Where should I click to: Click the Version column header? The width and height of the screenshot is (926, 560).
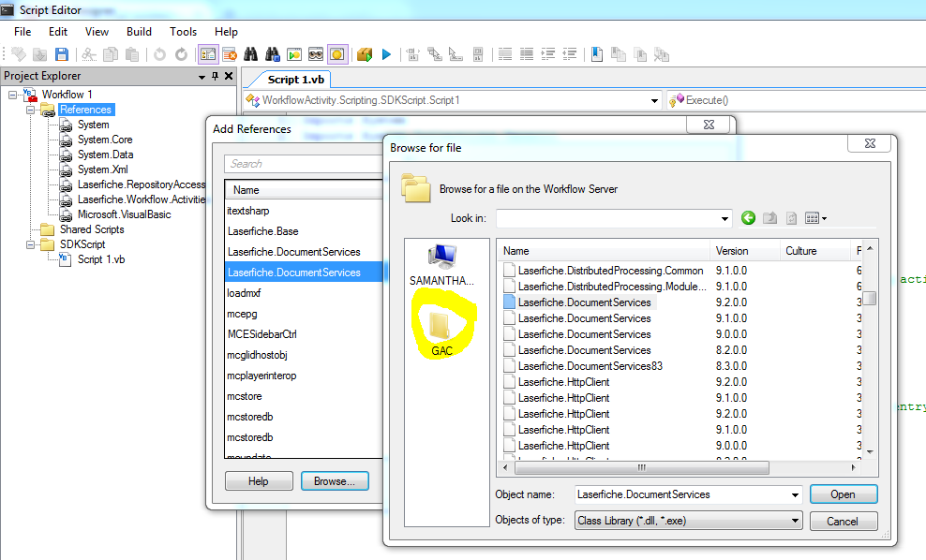tap(744, 251)
